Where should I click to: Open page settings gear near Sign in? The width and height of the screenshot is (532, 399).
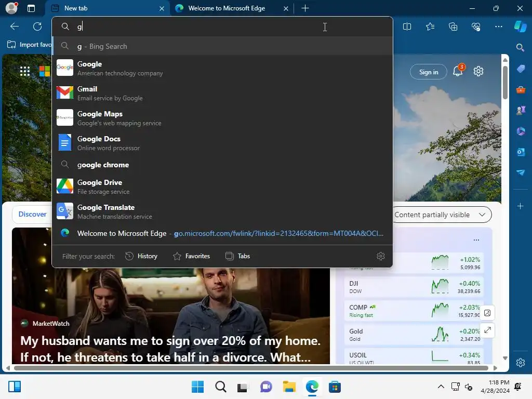coord(478,71)
